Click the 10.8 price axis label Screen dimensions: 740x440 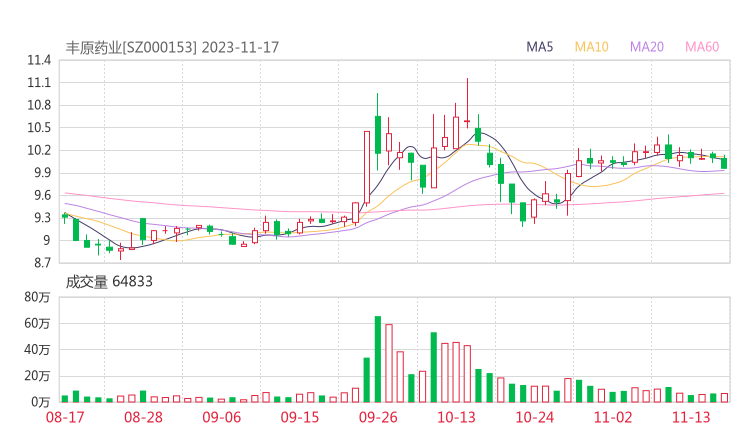(39, 105)
